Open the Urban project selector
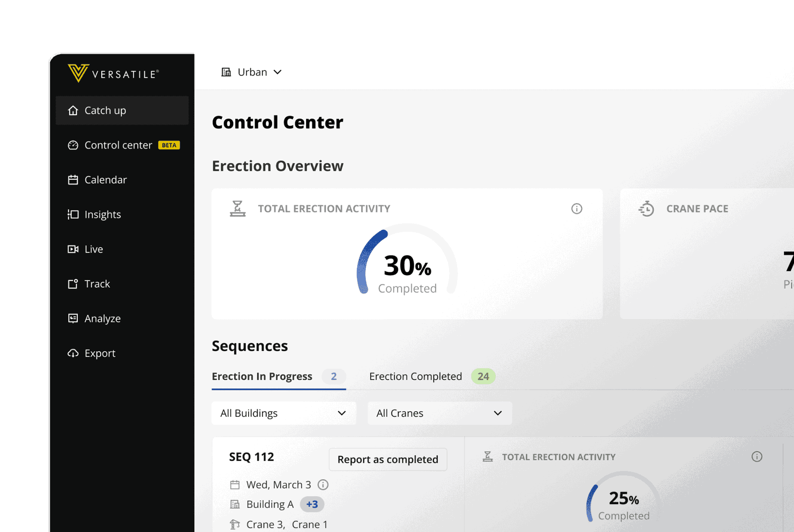This screenshot has width=794, height=532. pyautogui.click(x=252, y=72)
